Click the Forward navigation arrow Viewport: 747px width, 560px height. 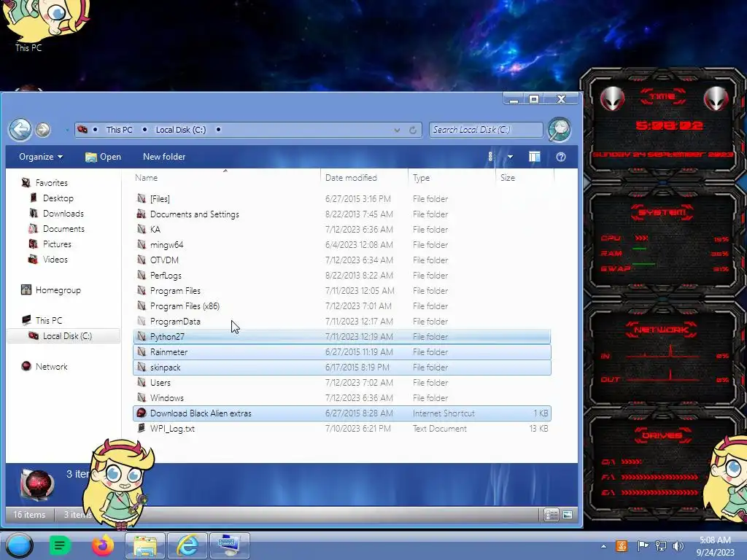(x=43, y=130)
